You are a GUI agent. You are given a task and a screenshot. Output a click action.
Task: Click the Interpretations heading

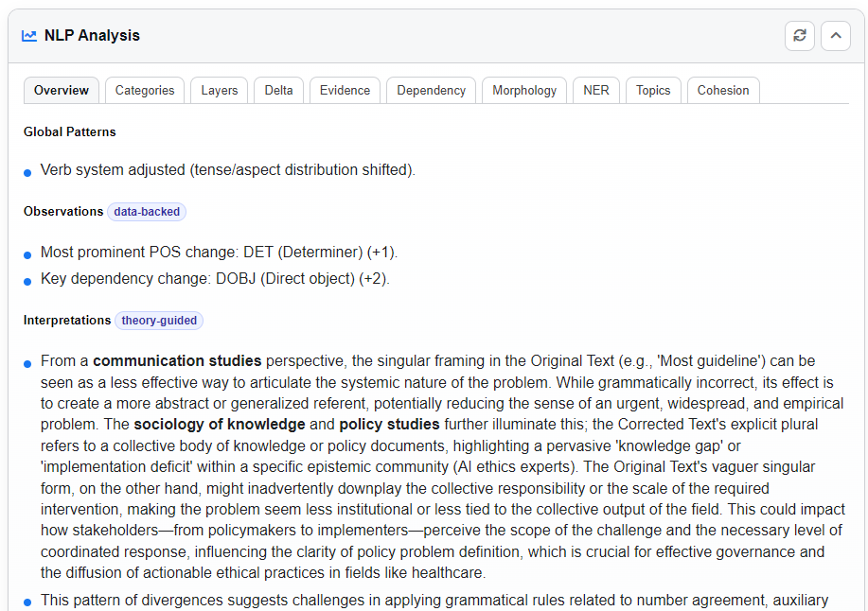67,321
